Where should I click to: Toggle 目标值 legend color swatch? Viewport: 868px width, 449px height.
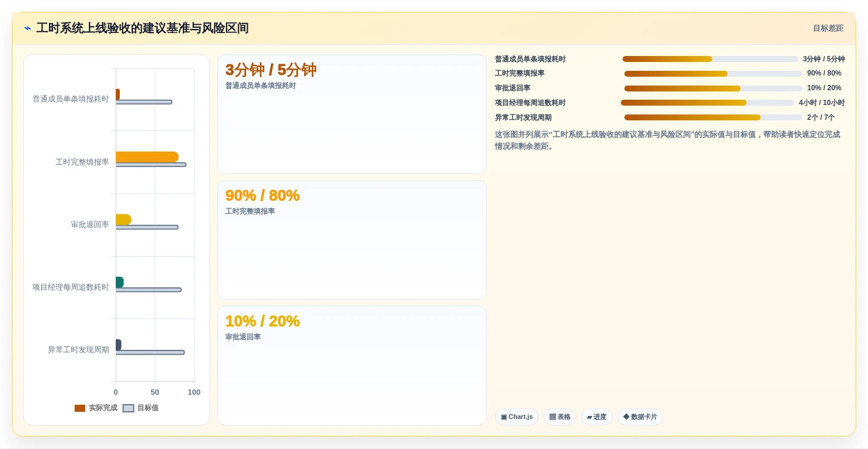click(x=128, y=408)
